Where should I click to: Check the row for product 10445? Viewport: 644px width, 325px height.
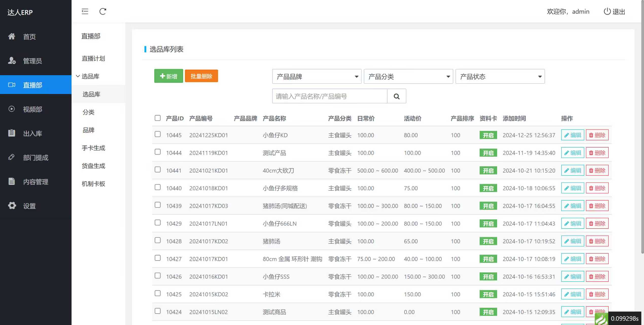158,134
